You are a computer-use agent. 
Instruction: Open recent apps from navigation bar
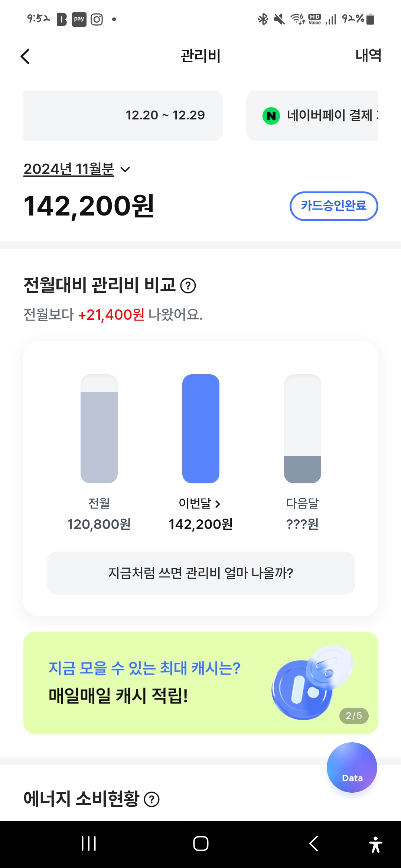pyautogui.click(x=89, y=844)
